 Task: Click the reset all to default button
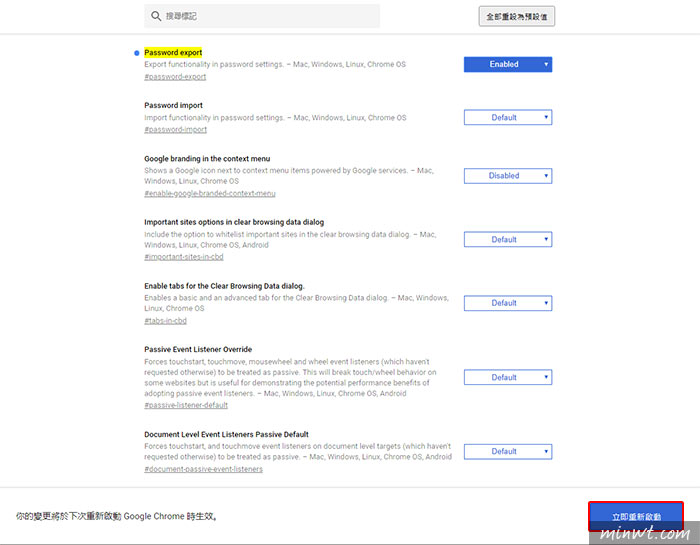pos(517,17)
